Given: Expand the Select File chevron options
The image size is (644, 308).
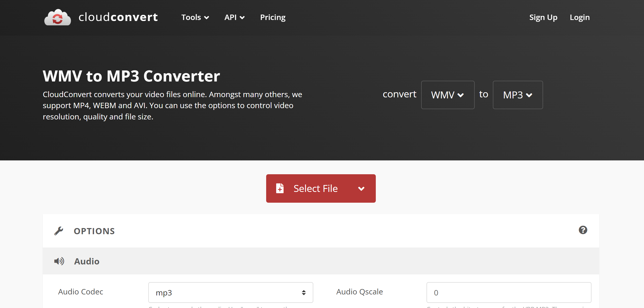Looking at the screenshot, I should click(361, 188).
